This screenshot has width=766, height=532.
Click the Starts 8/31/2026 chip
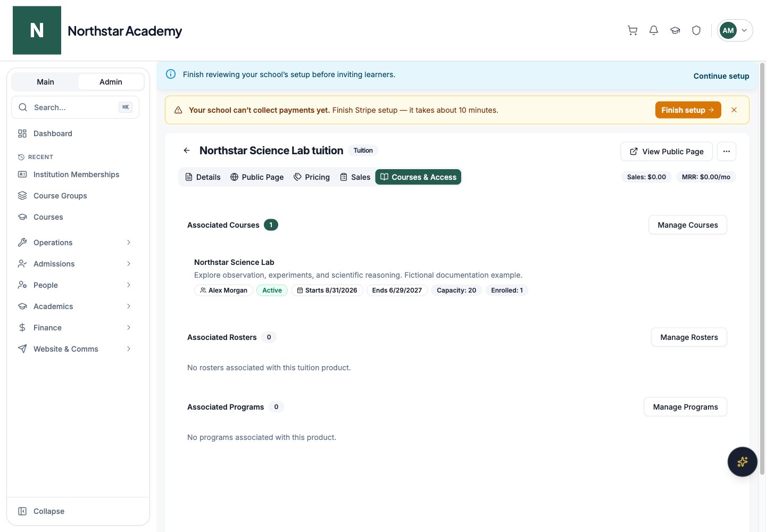(327, 290)
